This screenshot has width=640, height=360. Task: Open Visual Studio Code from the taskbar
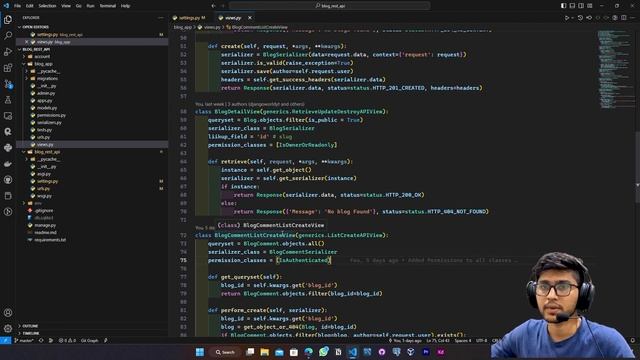click(353, 352)
